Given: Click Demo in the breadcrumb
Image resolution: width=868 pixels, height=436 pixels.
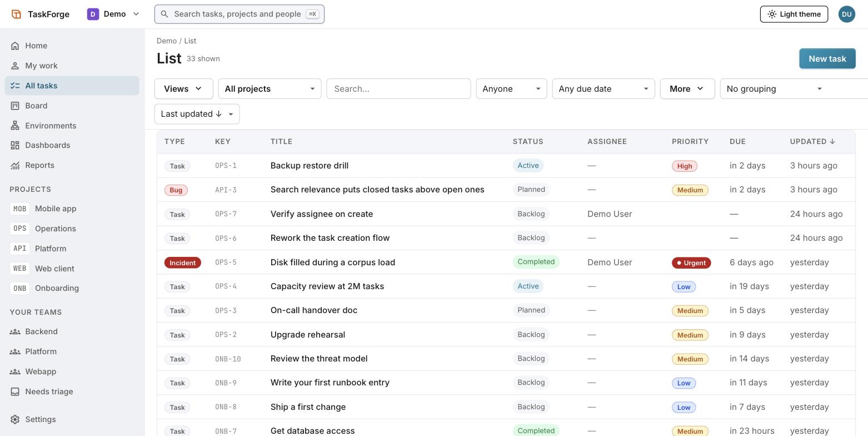Looking at the screenshot, I should (167, 41).
